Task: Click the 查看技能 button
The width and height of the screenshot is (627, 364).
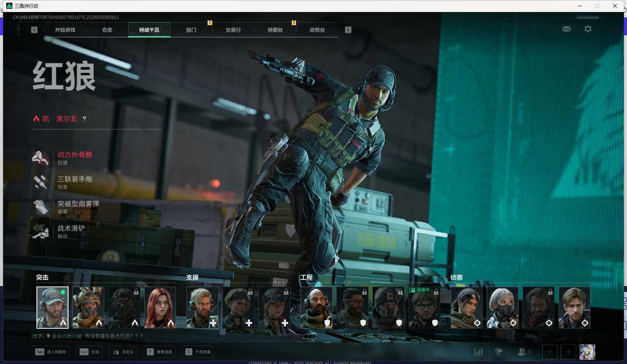Action: click(x=159, y=352)
